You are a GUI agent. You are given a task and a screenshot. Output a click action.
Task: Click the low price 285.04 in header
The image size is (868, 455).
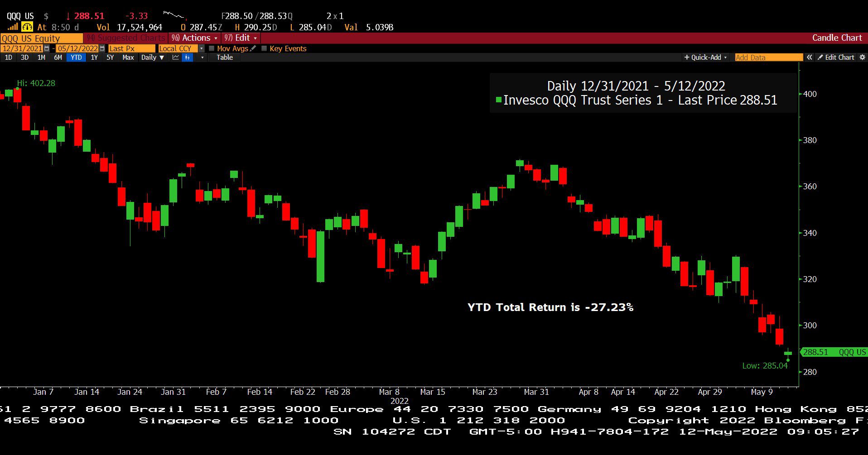point(313,28)
